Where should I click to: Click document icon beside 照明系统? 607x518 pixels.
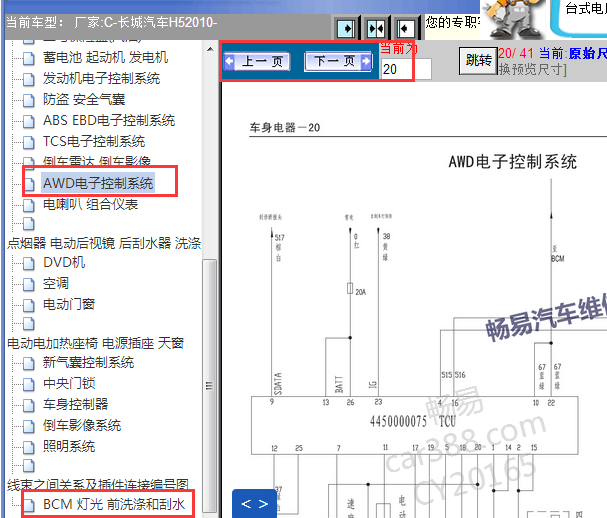coord(29,447)
